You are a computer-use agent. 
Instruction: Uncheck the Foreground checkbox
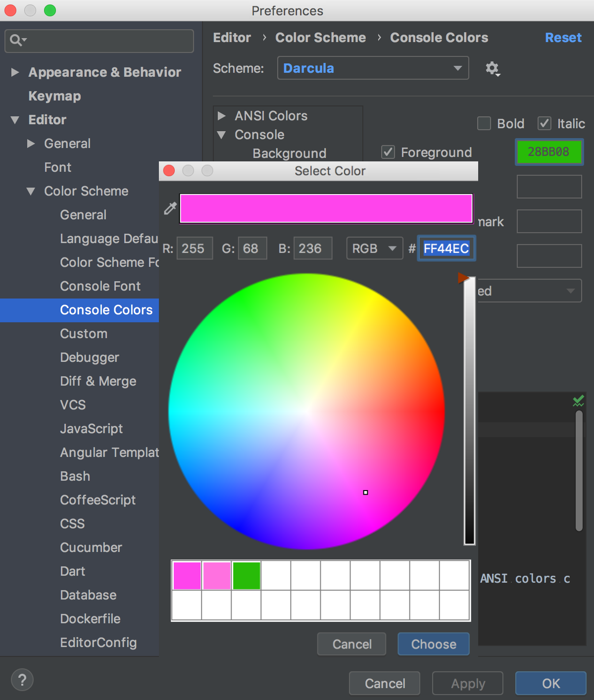point(388,152)
